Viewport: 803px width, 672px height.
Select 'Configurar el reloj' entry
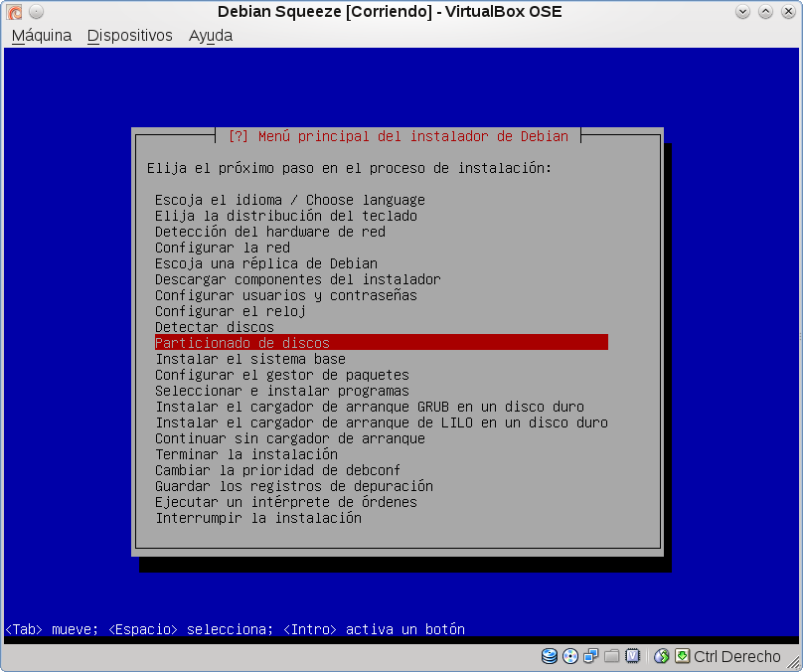(x=230, y=311)
